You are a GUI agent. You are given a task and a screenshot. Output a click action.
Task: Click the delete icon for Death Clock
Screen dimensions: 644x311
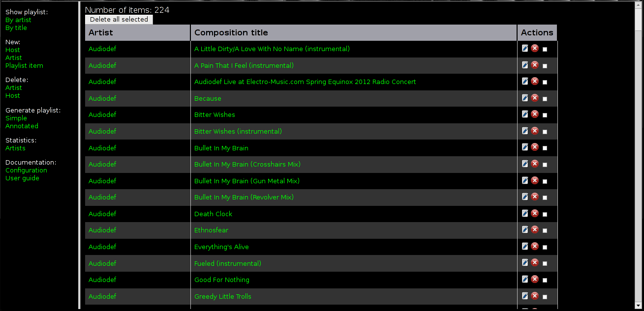point(535,213)
